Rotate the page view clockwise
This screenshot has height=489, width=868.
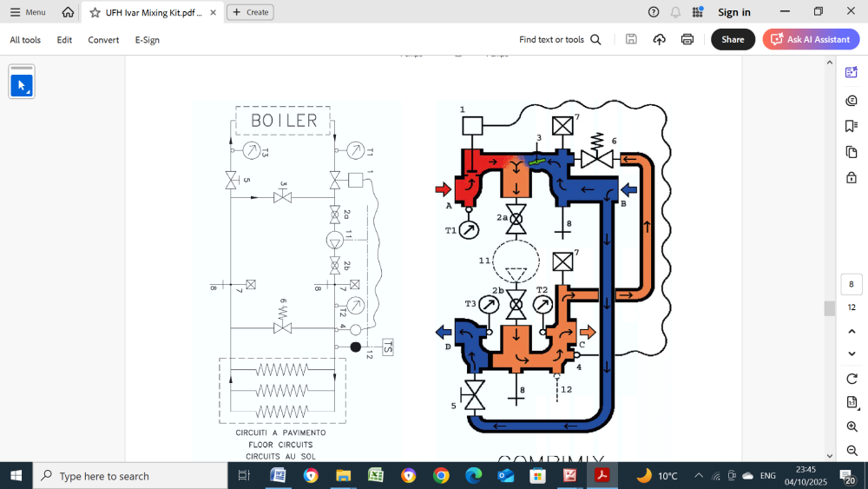point(852,379)
